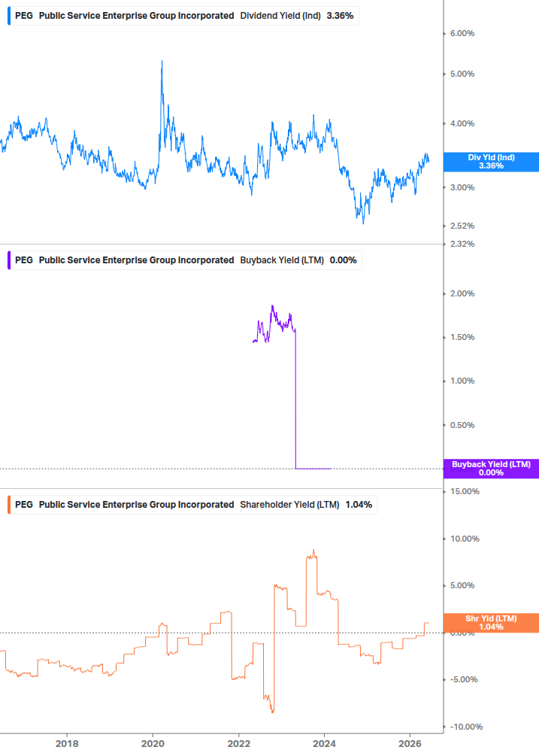Click the -10.00% tick on shareholder yield axis
This screenshot has height=756, width=539.
click(466, 727)
